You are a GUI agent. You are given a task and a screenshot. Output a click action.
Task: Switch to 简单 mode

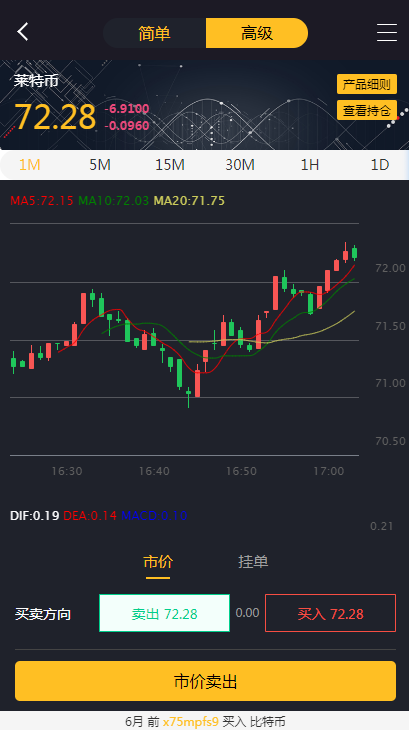point(154,33)
